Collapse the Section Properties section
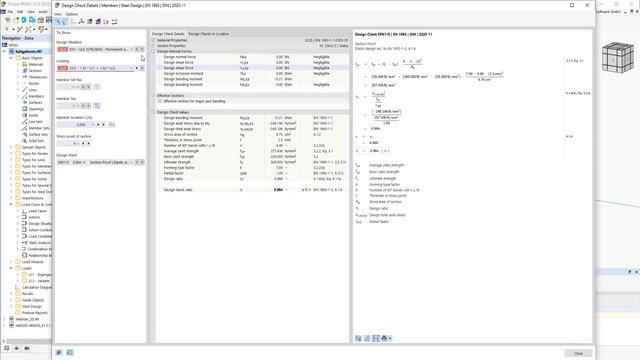This screenshot has width=640, height=360. point(153,46)
